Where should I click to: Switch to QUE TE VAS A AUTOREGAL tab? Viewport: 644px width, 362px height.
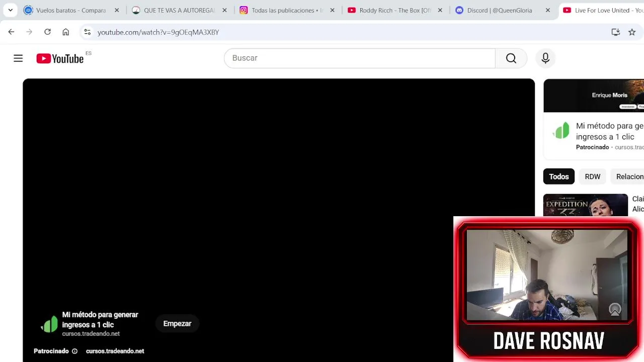click(x=179, y=10)
